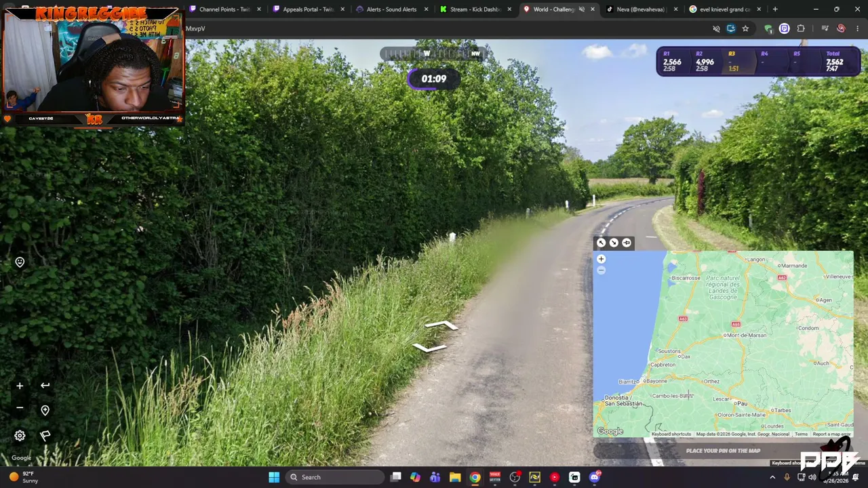Place a pin on Dax
Screen dimensions: 868x488
click(686, 357)
